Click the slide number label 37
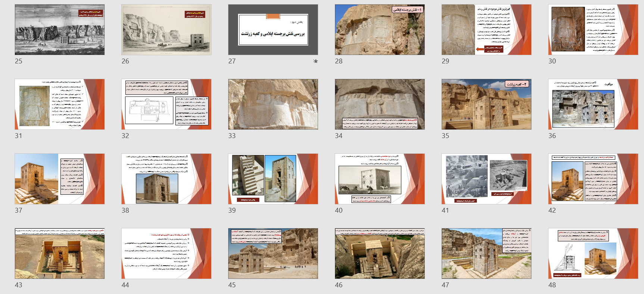The image size is (644, 294). pos(19,210)
